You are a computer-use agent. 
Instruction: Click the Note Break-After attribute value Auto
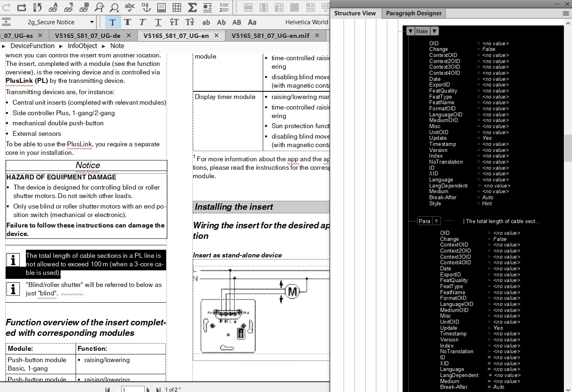click(x=488, y=198)
